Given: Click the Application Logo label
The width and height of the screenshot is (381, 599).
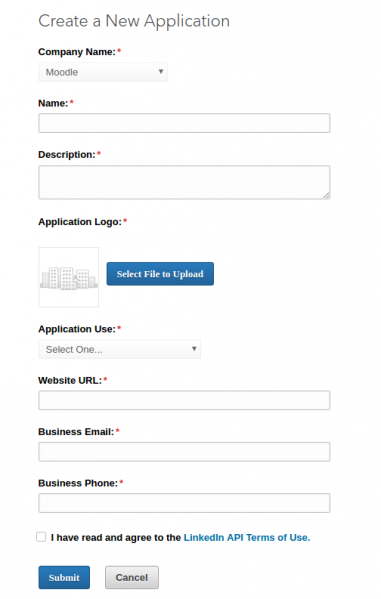Looking at the screenshot, I should click(80, 222).
